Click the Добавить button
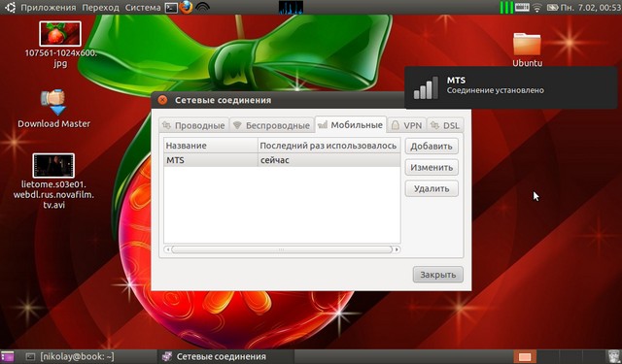The height and width of the screenshot is (364, 622). (432, 147)
